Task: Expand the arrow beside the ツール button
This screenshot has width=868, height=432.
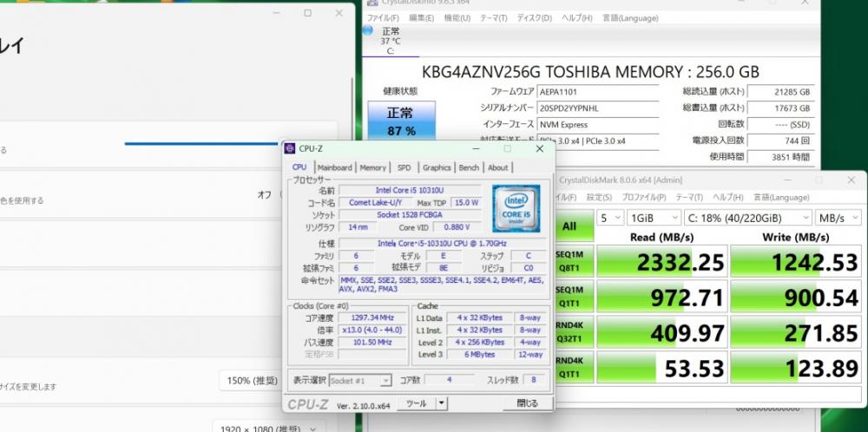Action: tap(441, 403)
